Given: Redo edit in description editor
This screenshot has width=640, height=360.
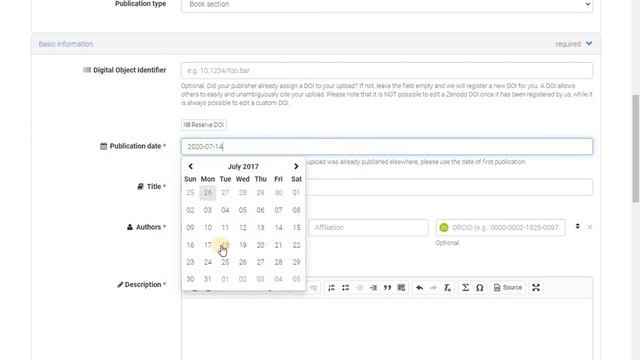Looking at the screenshot, I should pos(433,288).
